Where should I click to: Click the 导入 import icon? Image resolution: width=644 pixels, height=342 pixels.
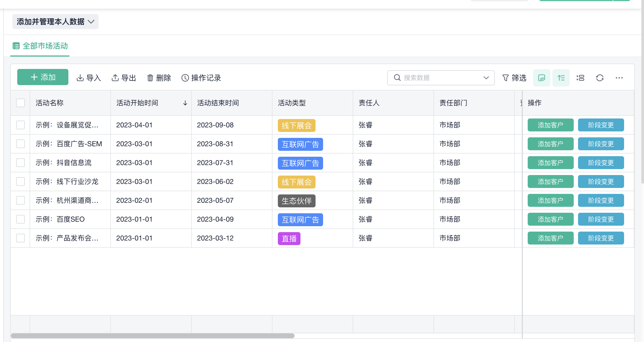pyautogui.click(x=80, y=78)
